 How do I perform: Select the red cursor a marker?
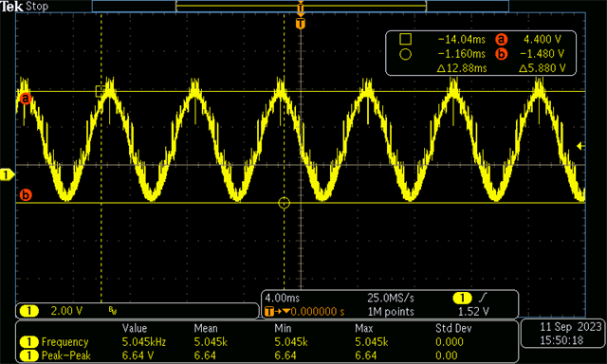[x=26, y=99]
